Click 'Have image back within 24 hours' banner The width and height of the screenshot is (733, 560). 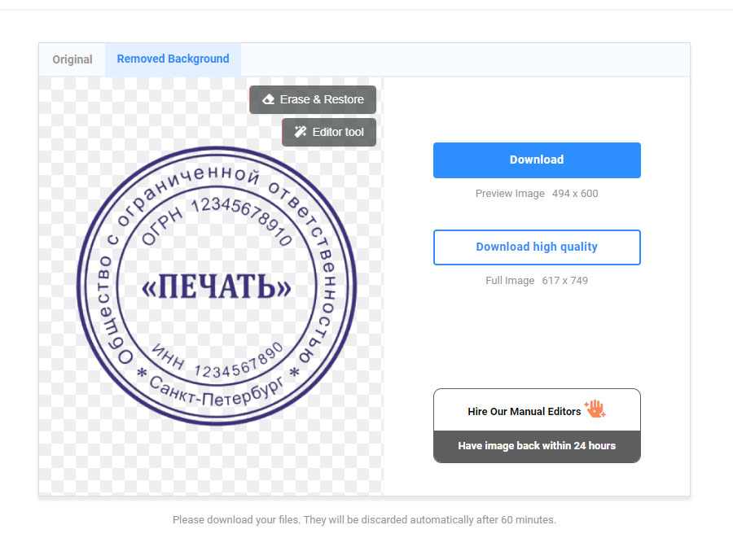pyautogui.click(x=537, y=446)
